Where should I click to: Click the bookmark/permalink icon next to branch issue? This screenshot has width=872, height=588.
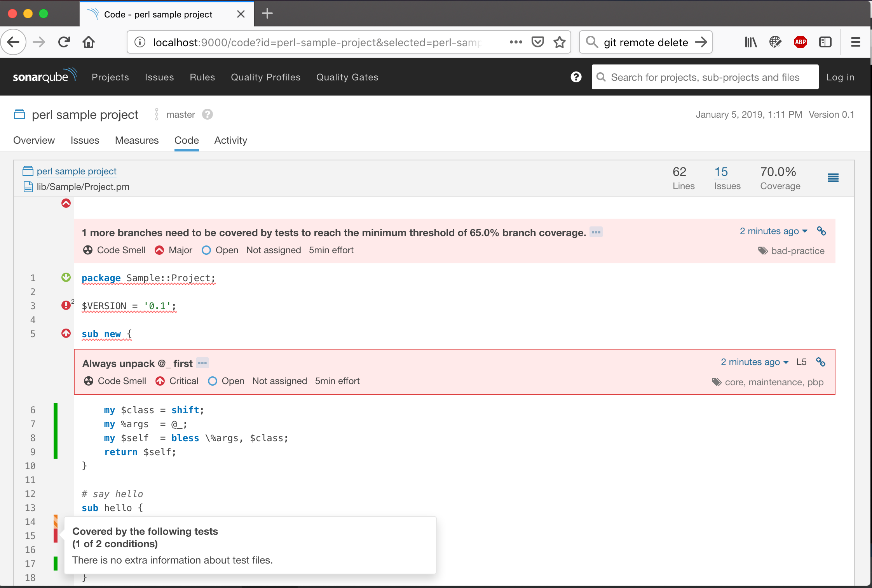point(822,231)
